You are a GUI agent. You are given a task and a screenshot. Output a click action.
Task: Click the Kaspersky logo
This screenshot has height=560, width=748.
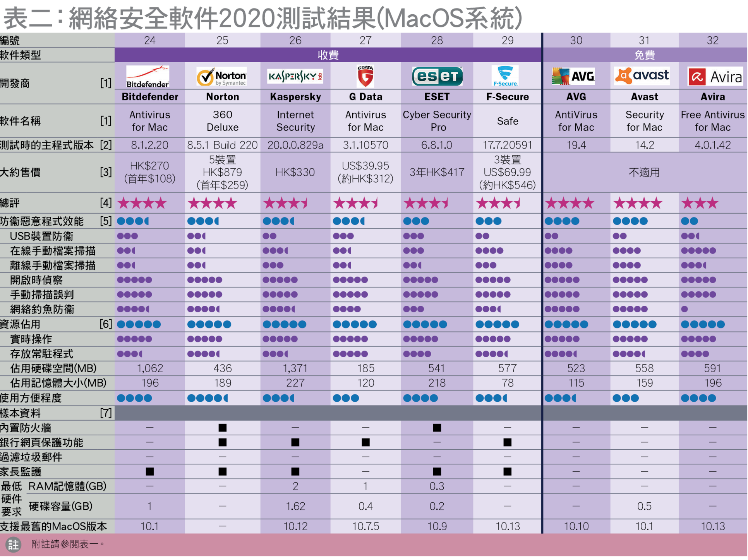tap(295, 76)
